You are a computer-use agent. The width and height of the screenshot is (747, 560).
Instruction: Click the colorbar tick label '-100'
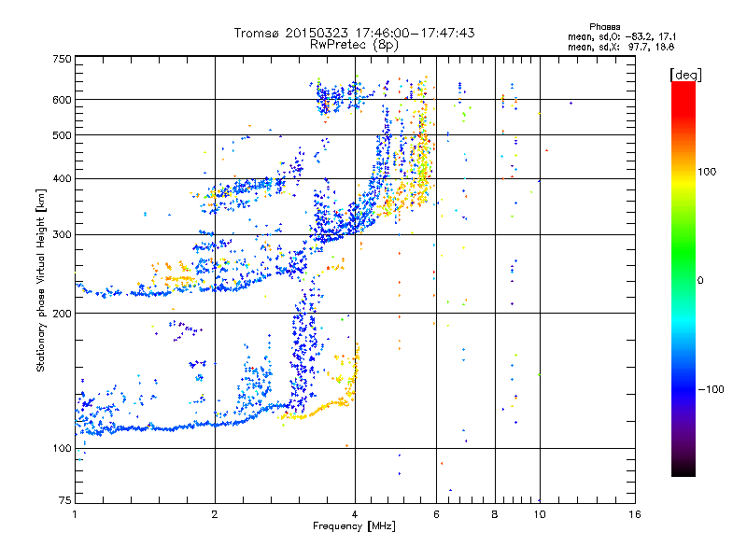tap(712, 389)
